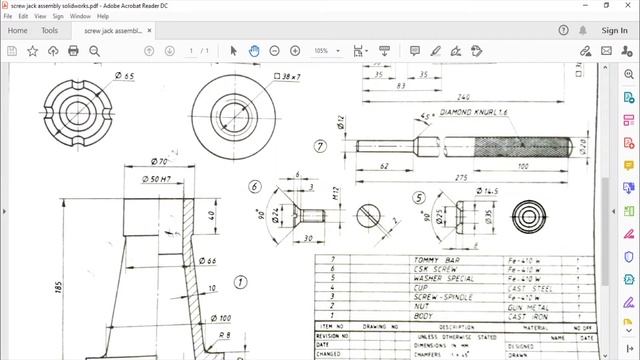
Task: Click the vertical scrollbar up arrow
Action: tap(605, 67)
